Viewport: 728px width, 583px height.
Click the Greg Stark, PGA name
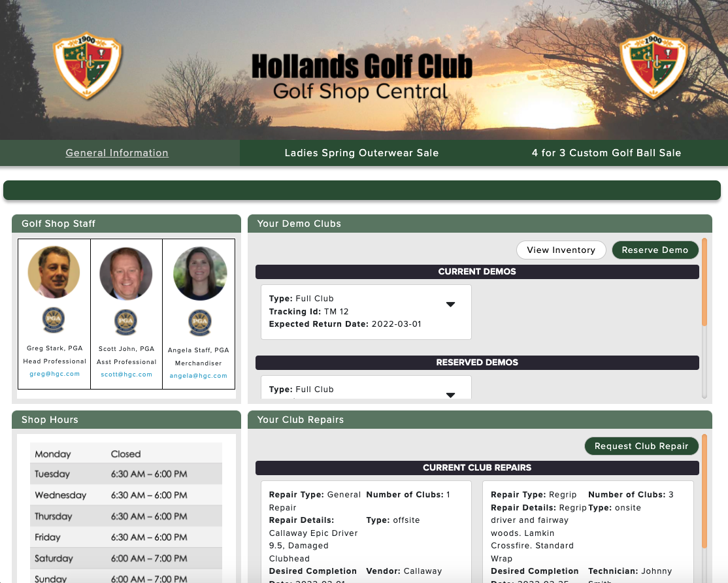(55, 348)
